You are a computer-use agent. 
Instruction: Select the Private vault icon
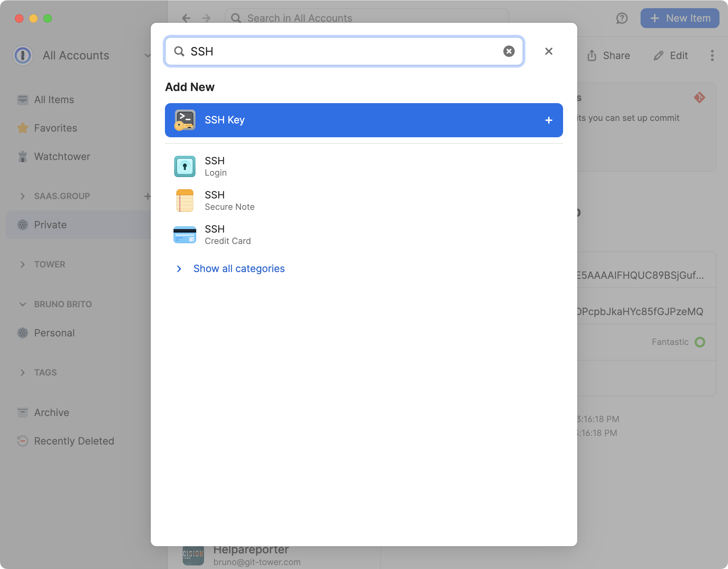point(23,224)
